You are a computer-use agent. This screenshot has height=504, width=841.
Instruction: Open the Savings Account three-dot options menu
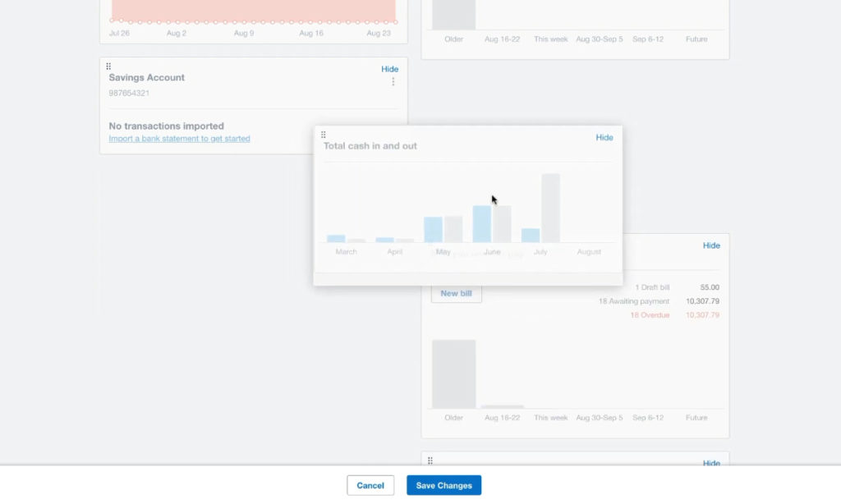(393, 81)
